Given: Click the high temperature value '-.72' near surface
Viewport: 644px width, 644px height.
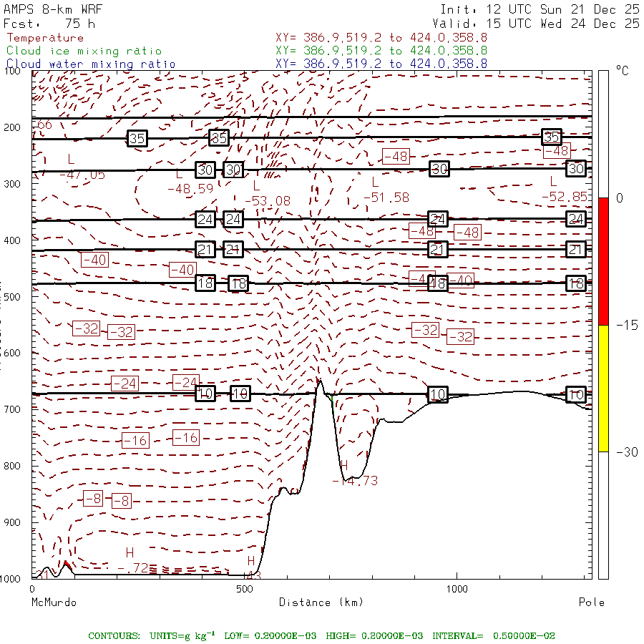Looking at the screenshot, I should (x=132, y=568).
